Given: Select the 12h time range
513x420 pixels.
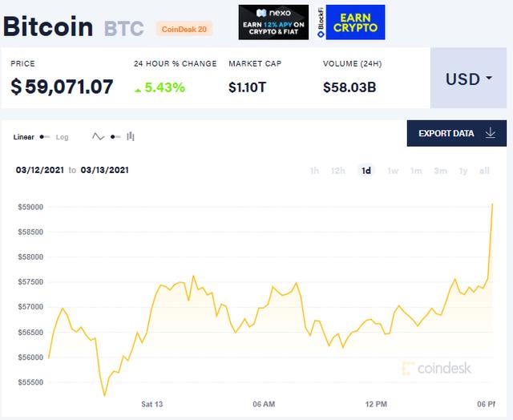Looking at the screenshot, I should tap(338, 171).
